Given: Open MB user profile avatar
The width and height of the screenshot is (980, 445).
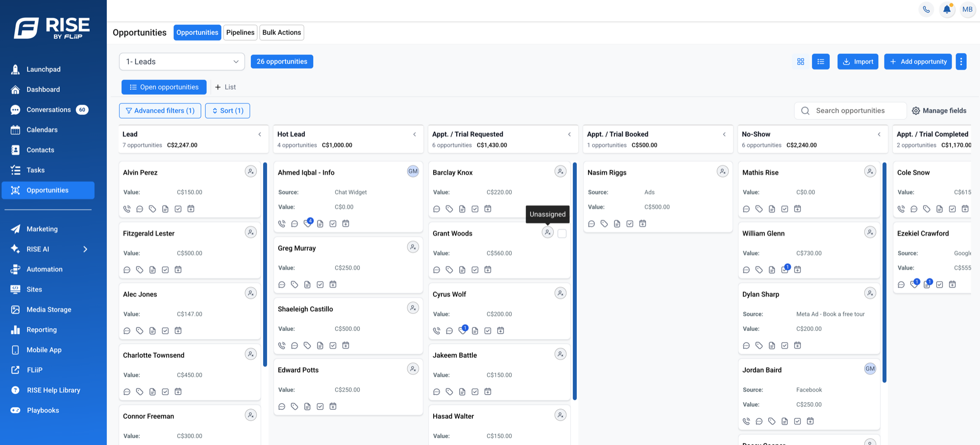Looking at the screenshot, I should tap(967, 9).
